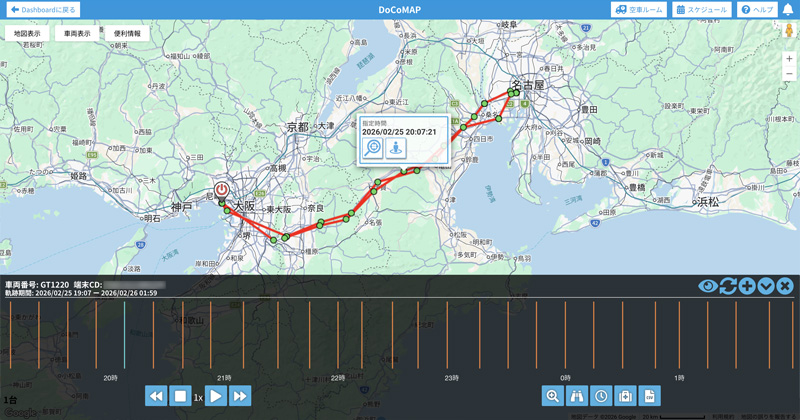Click the binoculars icon in the bottom toolbar

point(577,396)
